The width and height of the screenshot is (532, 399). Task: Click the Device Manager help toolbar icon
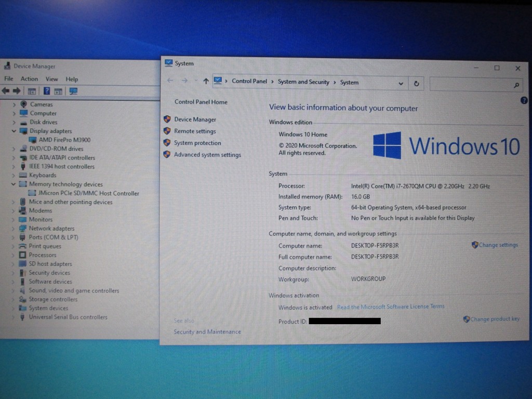pyautogui.click(x=46, y=91)
